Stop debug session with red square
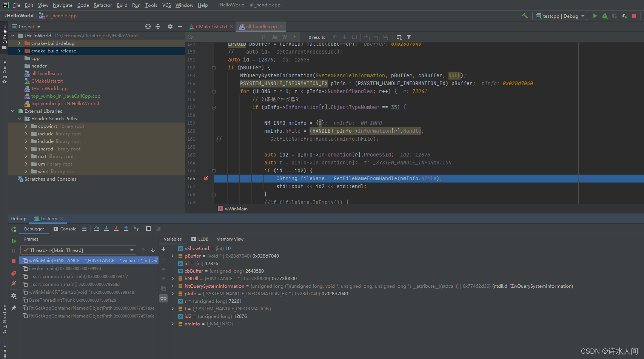This screenshot has width=644, height=359. point(14,261)
